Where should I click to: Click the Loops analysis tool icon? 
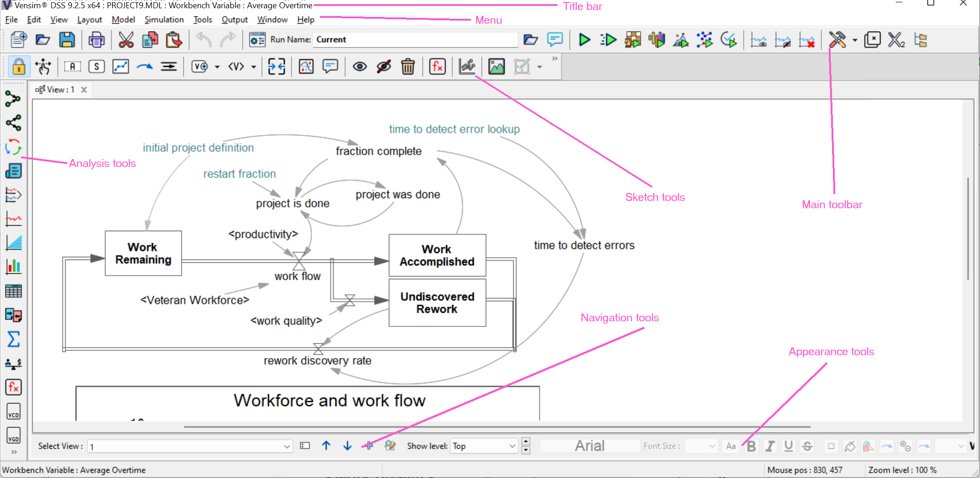(x=13, y=147)
